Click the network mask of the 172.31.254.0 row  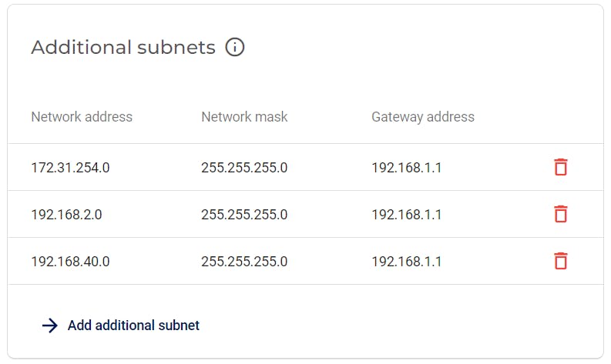click(244, 168)
